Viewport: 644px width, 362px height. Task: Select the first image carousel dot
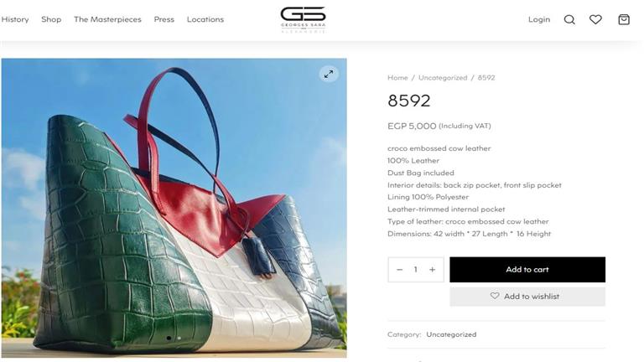pyautogui.click(x=169, y=339)
